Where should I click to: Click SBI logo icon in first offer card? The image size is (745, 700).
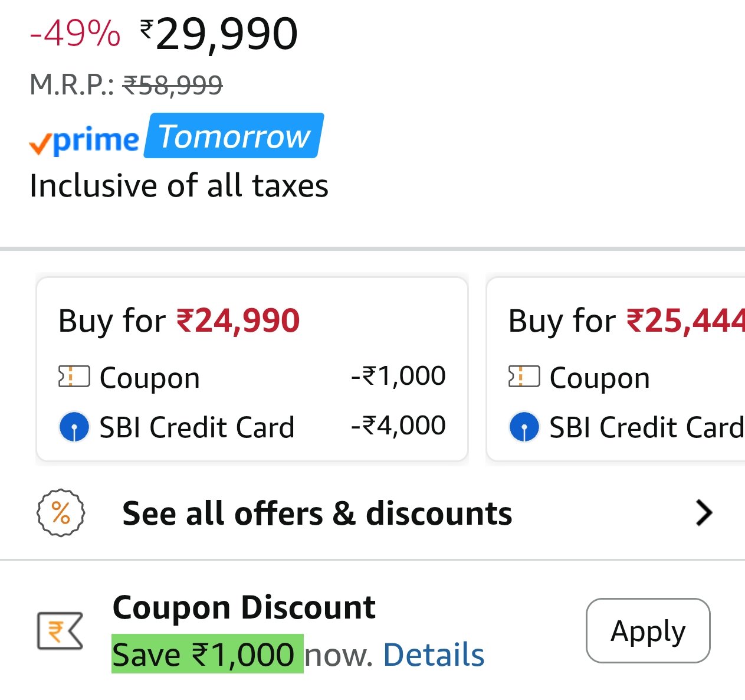pyautogui.click(x=74, y=427)
